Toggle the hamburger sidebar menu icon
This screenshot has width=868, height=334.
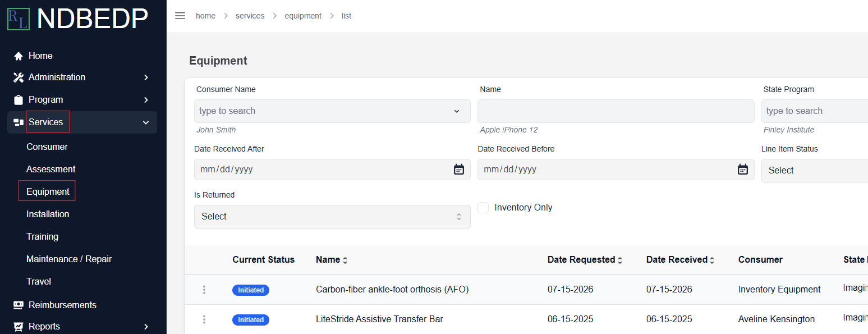tap(180, 16)
